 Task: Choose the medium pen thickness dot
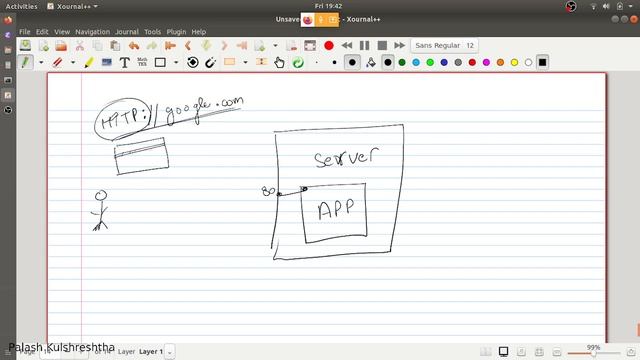point(334,62)
